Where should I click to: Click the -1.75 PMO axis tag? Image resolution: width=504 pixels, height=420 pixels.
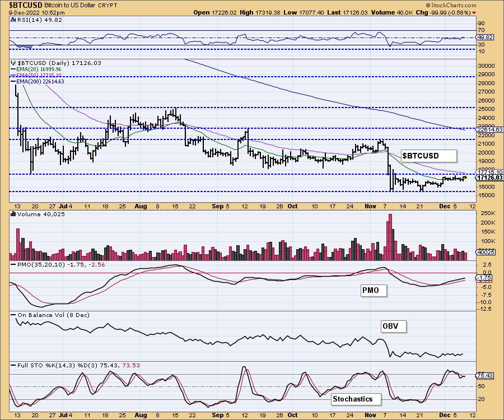(484, 277)
